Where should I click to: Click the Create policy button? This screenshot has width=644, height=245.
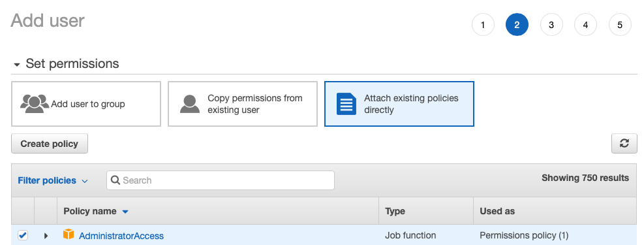coord(50,144)
